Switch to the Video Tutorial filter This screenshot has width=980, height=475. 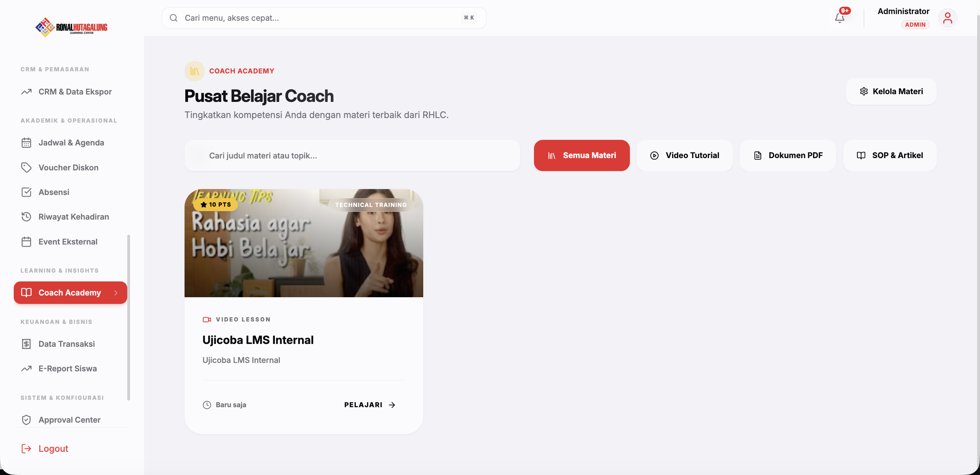pyautogui.click(x=684, y=155)
